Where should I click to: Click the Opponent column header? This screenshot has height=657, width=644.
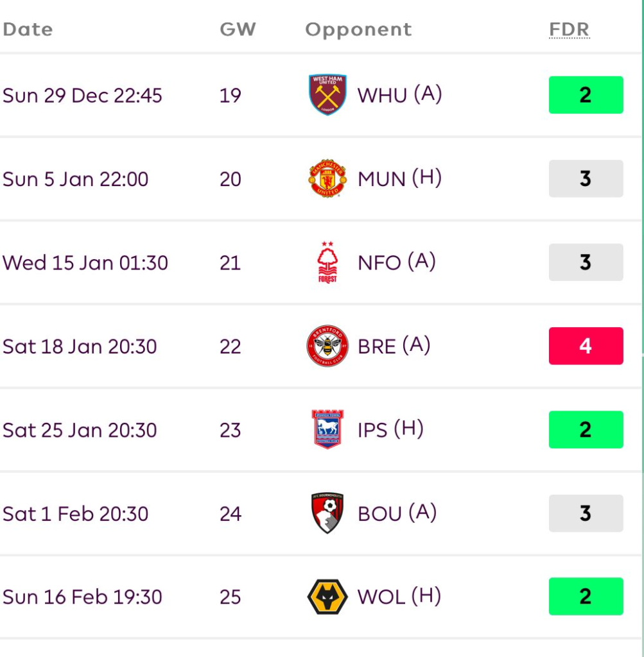(x=358, y=30)
